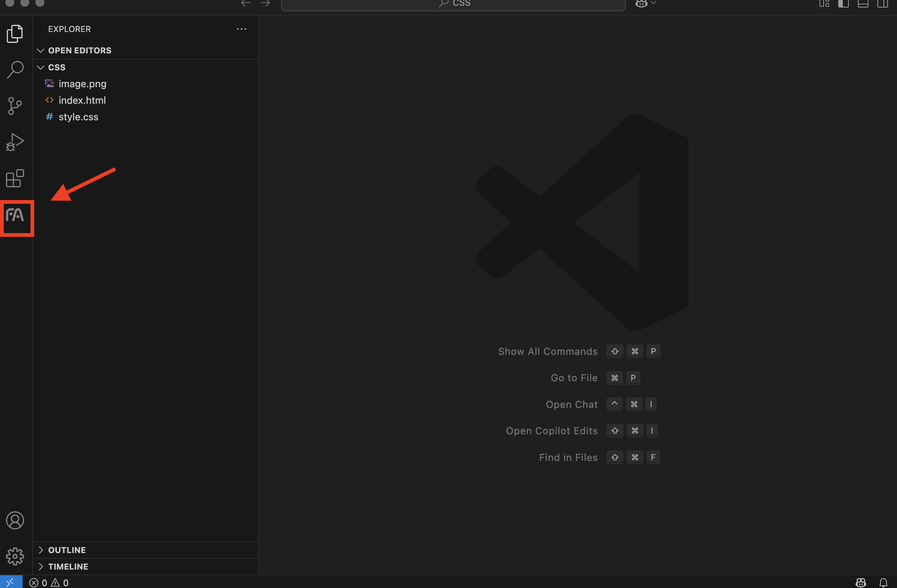Go forward with the right arrow
The height and width of the screenshot is (588, 897).
tap(265, 3)
